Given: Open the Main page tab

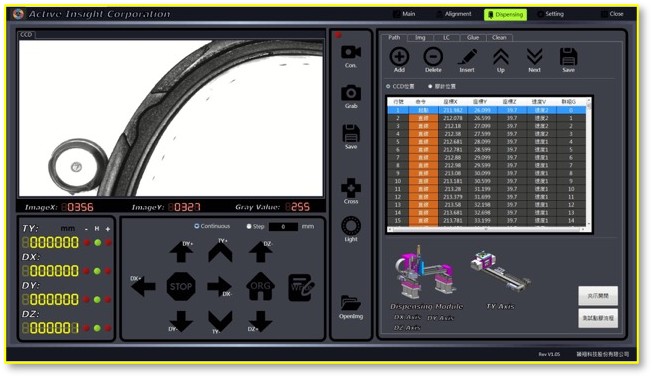Looking at the screenshot, I should [404, 14].
